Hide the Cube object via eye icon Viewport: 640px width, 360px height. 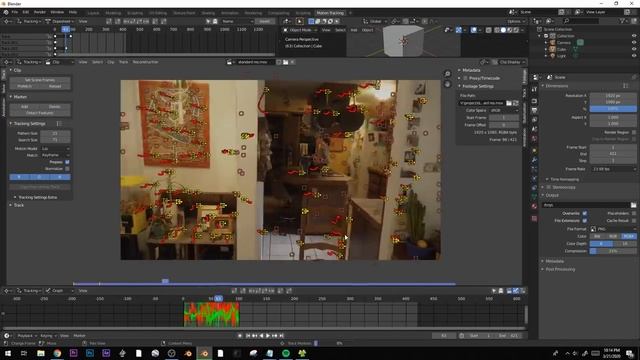click(x=634, y=49)
